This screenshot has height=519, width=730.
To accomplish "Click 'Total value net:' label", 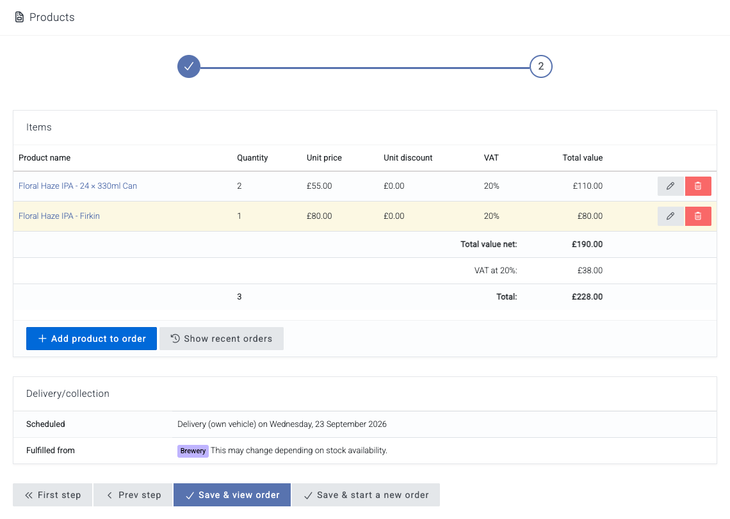I will point(489,244).
